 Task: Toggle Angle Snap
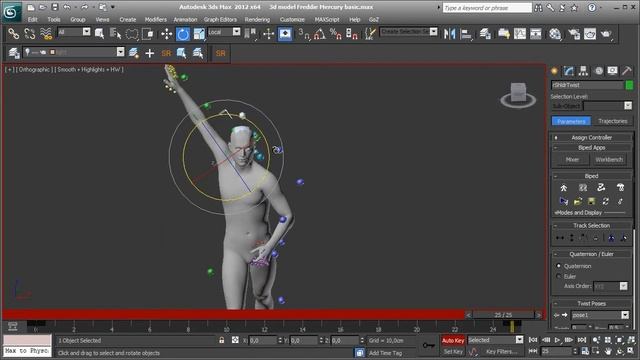click(x=320, y=33)
